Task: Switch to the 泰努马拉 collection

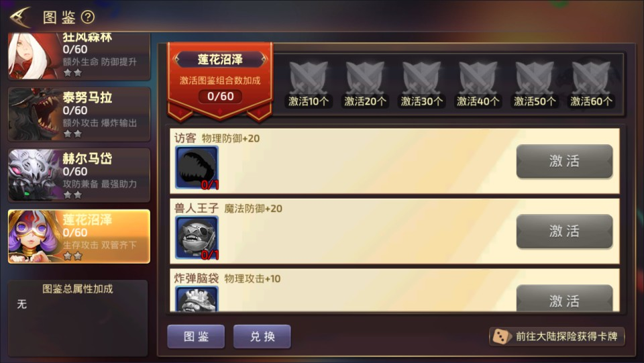Action: click(x=79, y=114)
